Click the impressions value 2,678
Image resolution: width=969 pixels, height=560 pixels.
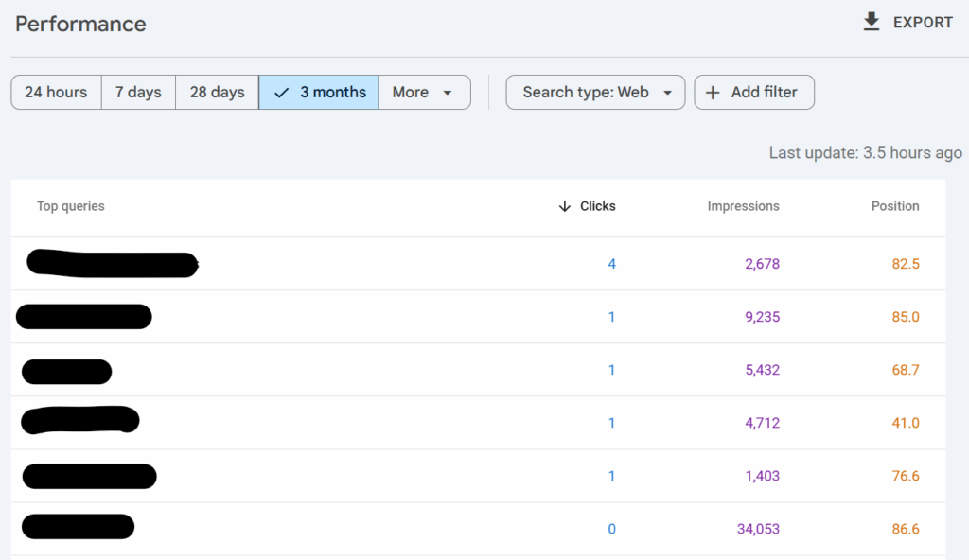coord(762,264)
